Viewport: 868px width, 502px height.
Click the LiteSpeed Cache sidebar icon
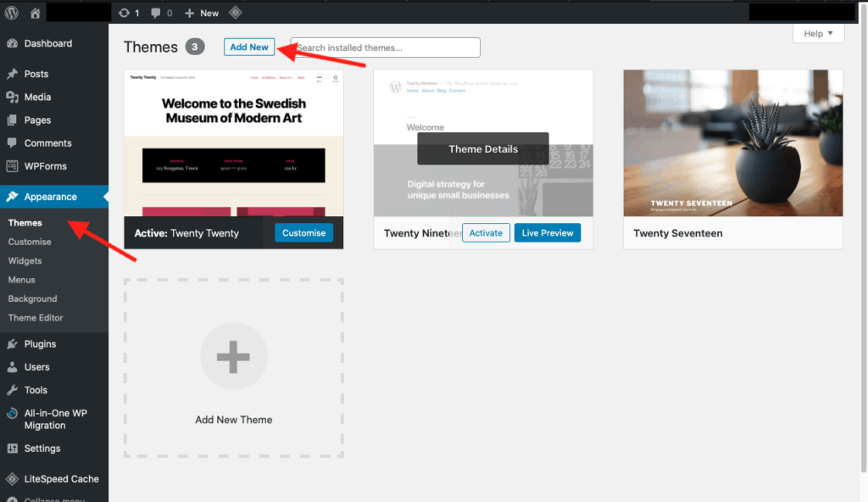(x=12, y=479)
